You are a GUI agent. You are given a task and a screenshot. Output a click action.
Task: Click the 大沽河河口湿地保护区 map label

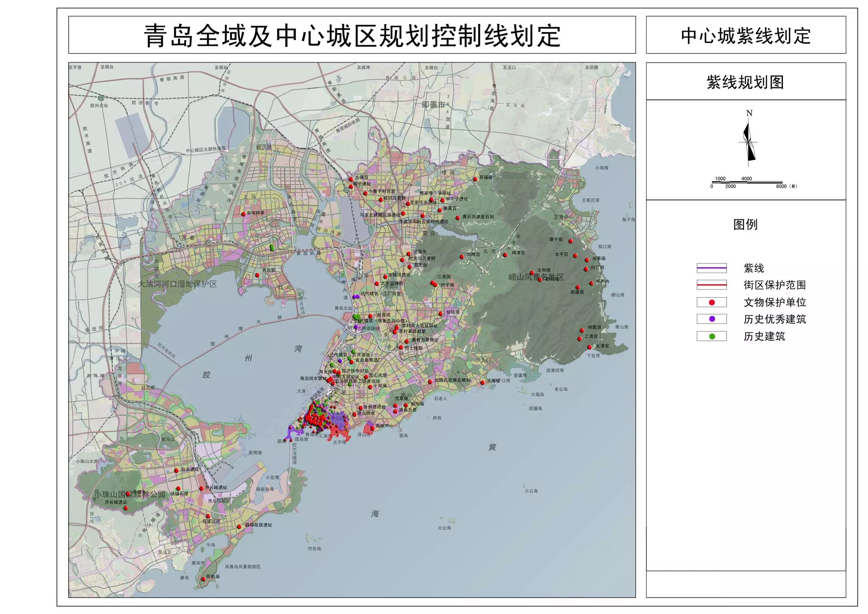(x=177, y=284)
